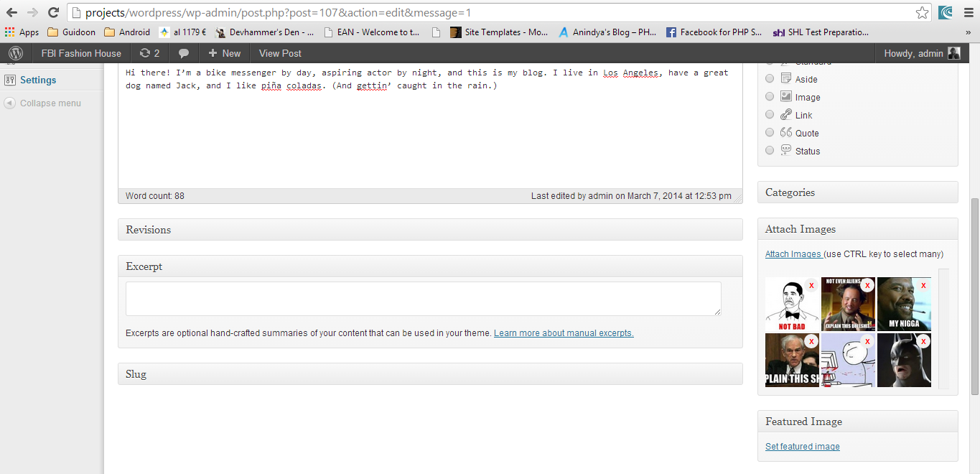Click the Attach Images list scrollbar

943,329
